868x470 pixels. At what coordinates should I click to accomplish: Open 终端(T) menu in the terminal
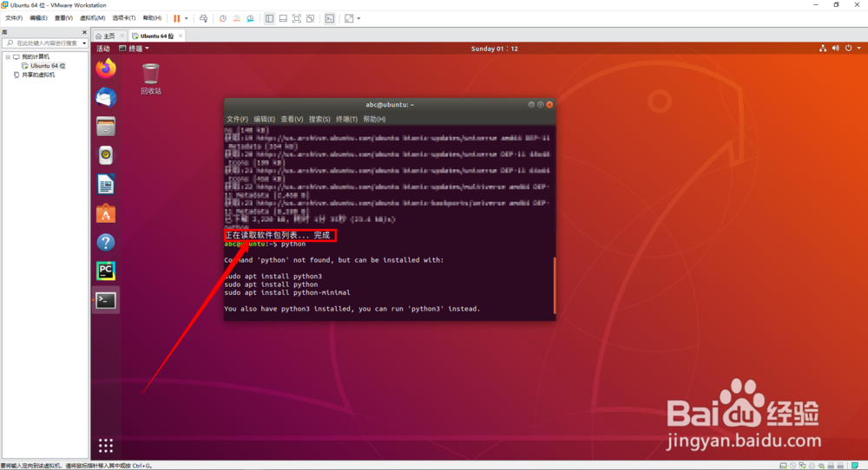click(x=346, y=120)
